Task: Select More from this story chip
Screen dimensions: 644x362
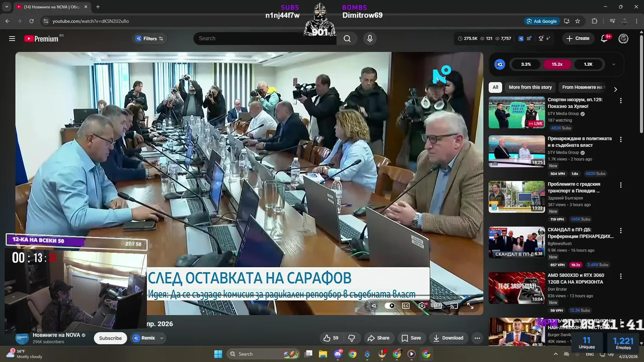Action: coord(530,87)
